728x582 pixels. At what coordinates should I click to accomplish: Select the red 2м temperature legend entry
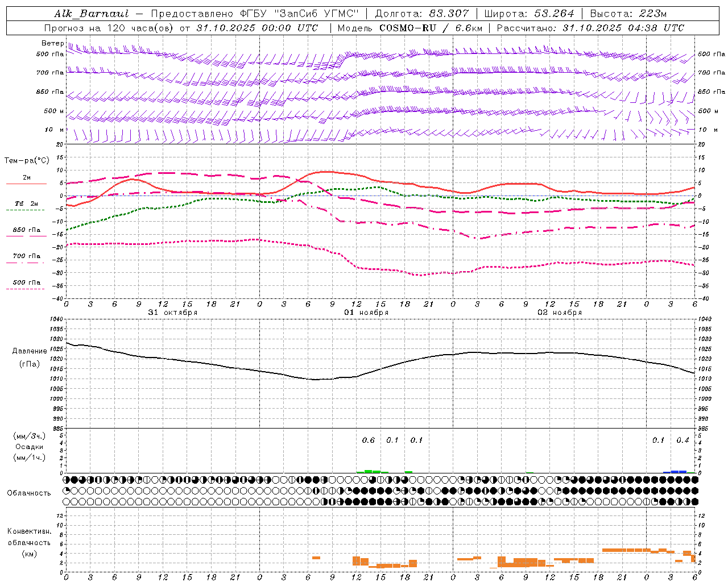(26, 180)
